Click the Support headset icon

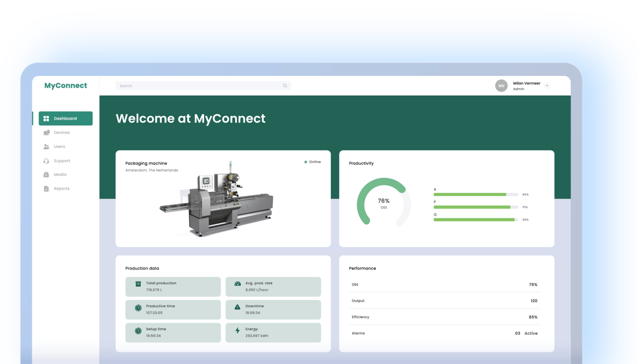pyautogui.click(x=46, y=161)
